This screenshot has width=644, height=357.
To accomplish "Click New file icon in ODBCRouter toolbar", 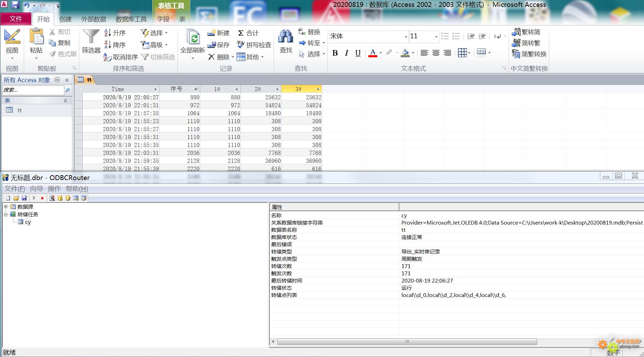I will [8, 198].
